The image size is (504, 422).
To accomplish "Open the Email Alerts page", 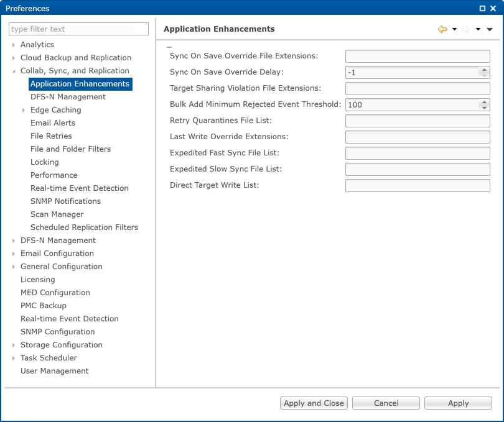I will pos(53,123).
